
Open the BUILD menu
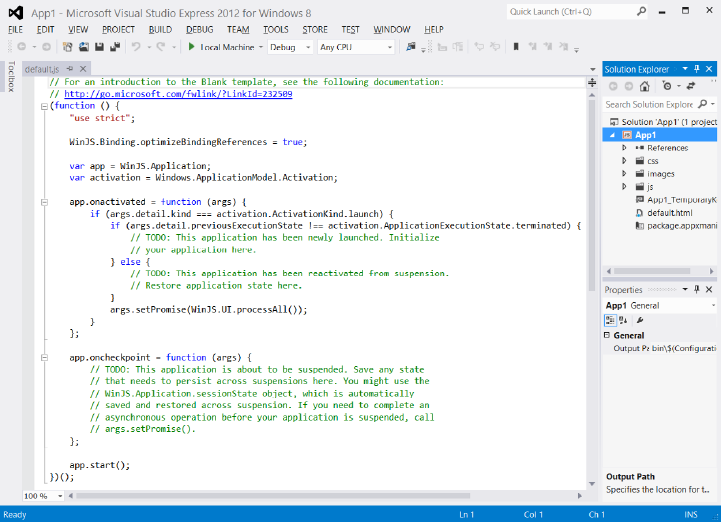(x=160, y=29)
